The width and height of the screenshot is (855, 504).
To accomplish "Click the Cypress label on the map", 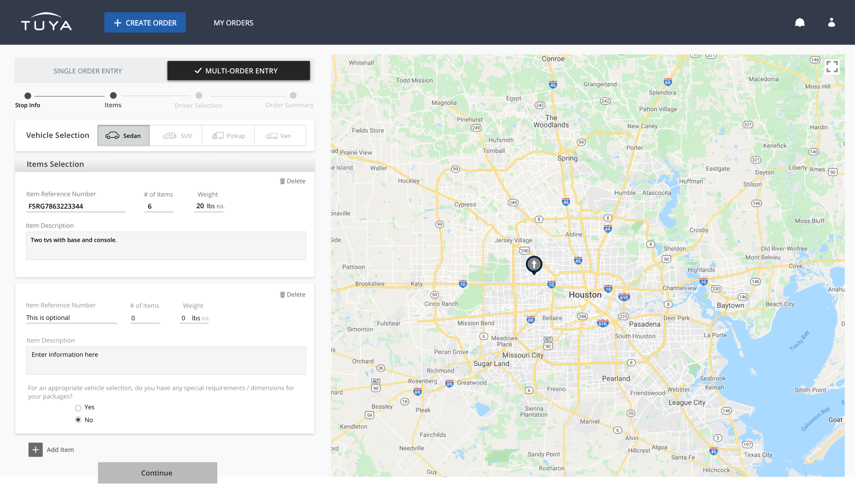I will click(465, 205).
